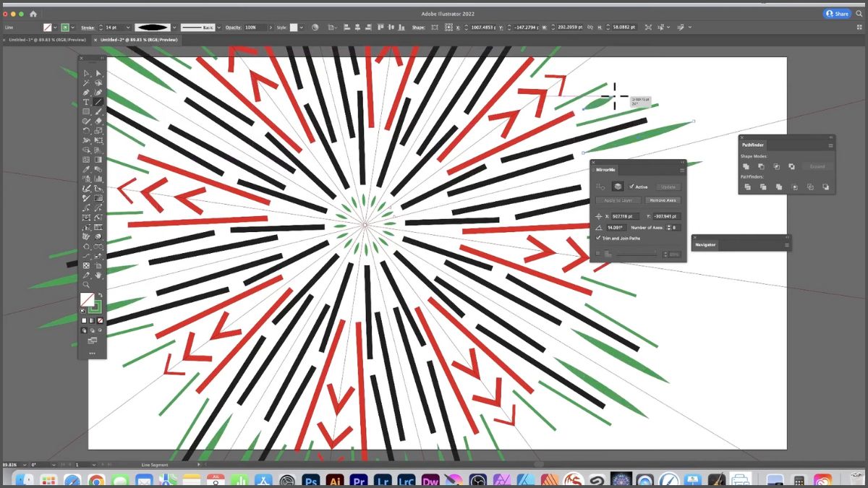The width and height of the screenshot is (868, 488).
Task: Click Pathfinder Exclude icon
Action: point(791,166)
